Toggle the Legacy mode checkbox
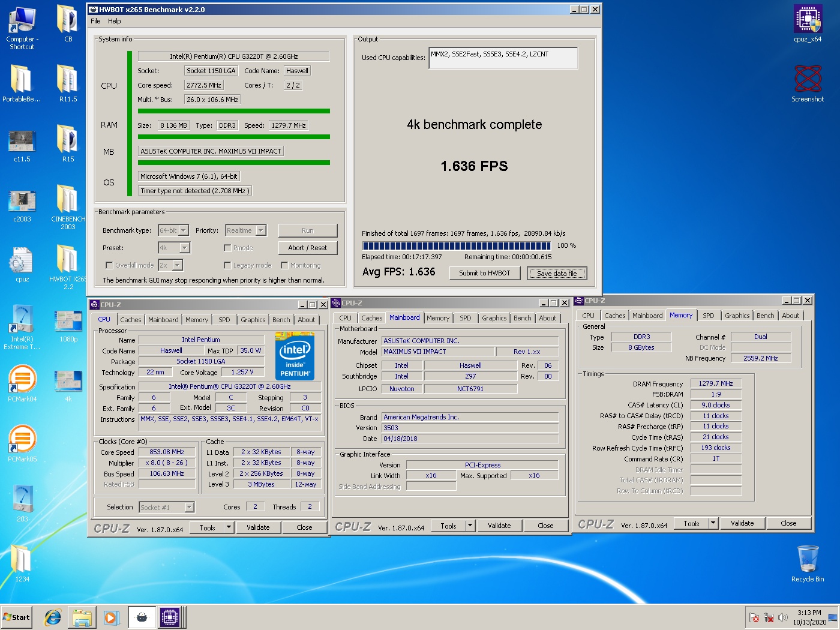This screenshot has width=840, height=630. (227, 265)
